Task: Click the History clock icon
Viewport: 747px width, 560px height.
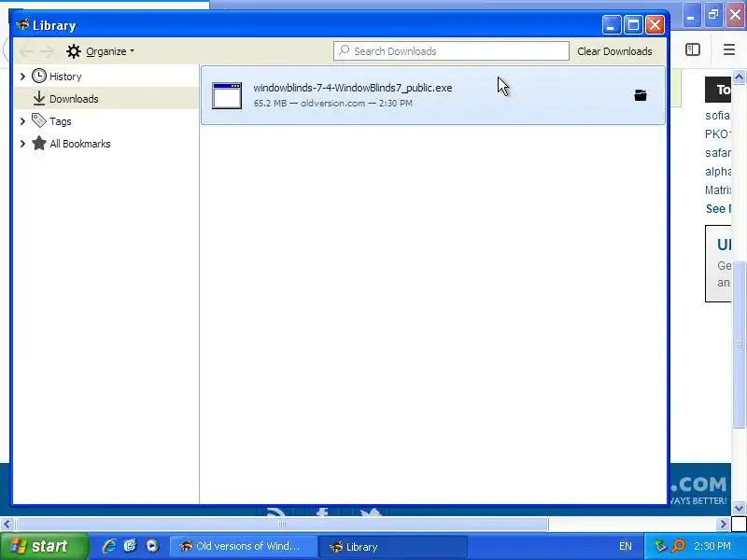Action: click(x=39, y=76)
